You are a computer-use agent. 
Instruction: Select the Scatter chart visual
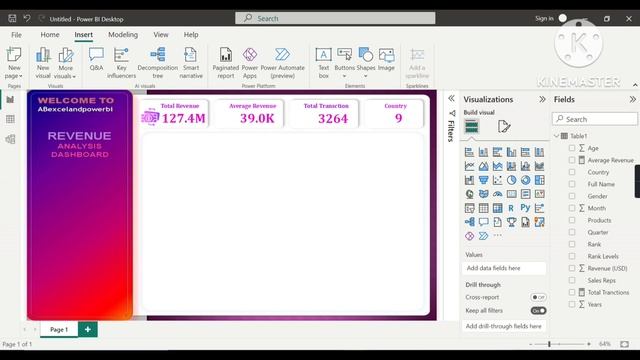coord(497,180)
